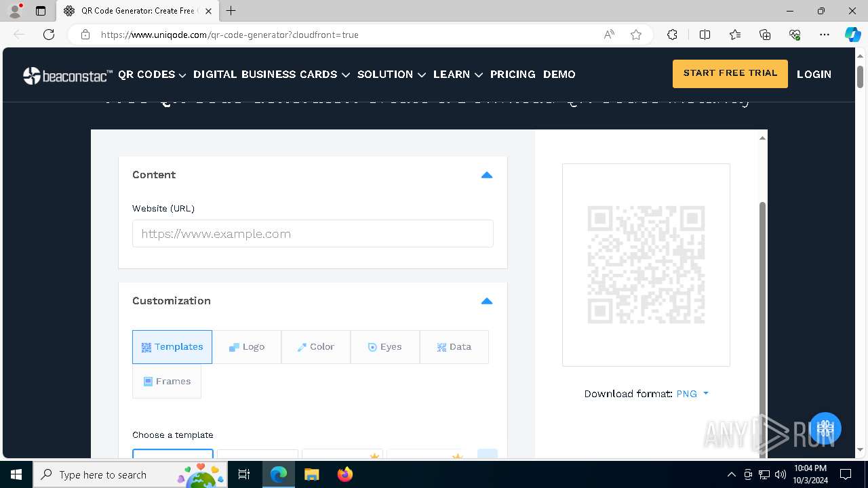Close the QR Code Generator tab
The height and width of the screenshot is (488, 868).
coord(208,11)
